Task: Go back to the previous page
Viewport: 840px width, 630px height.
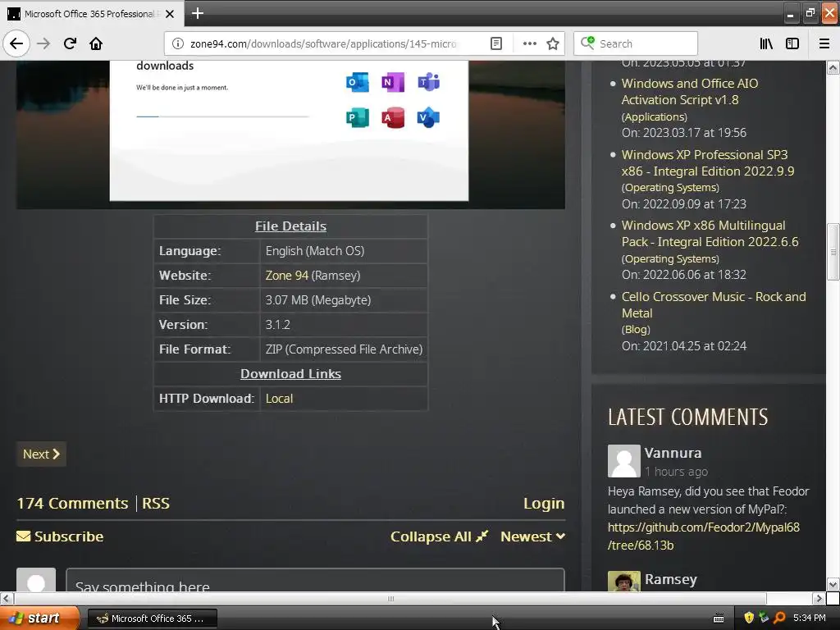Action: (x=16, y=43)
